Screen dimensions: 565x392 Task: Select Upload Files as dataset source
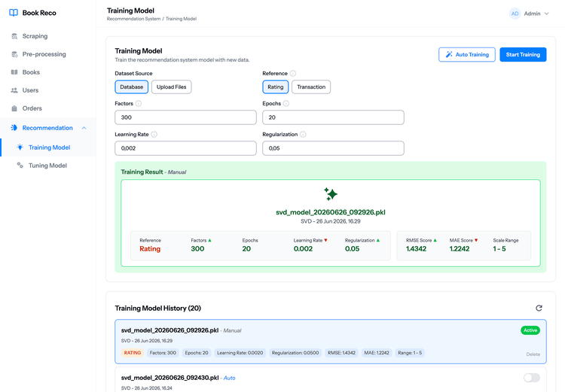[x=172, y=87]
